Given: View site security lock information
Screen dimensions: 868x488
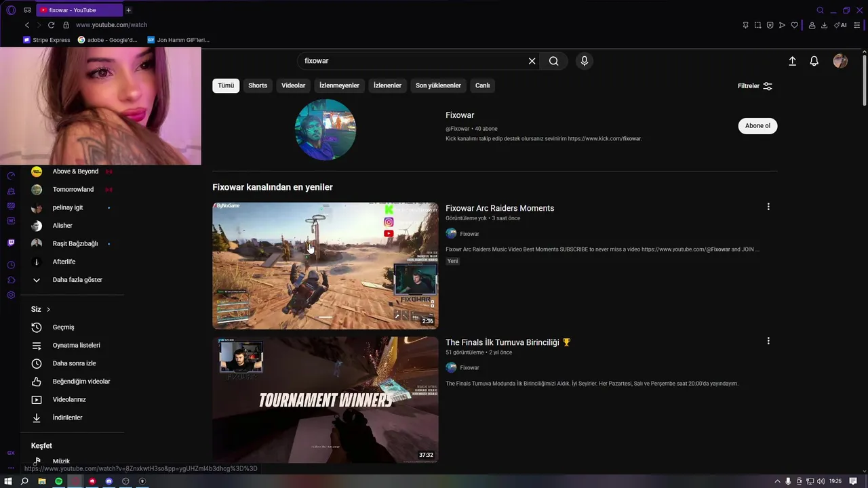Looking at the screenshot, I should click(66, 25).
